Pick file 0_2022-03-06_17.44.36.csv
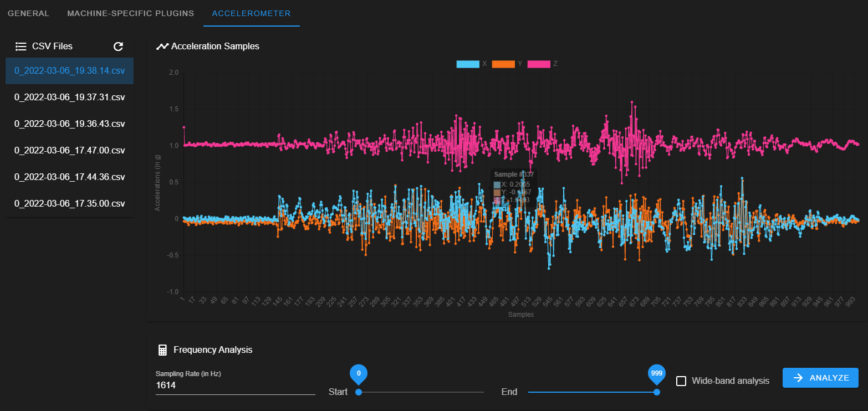This screenshot has height=411, width=868. tap(69, 177)
